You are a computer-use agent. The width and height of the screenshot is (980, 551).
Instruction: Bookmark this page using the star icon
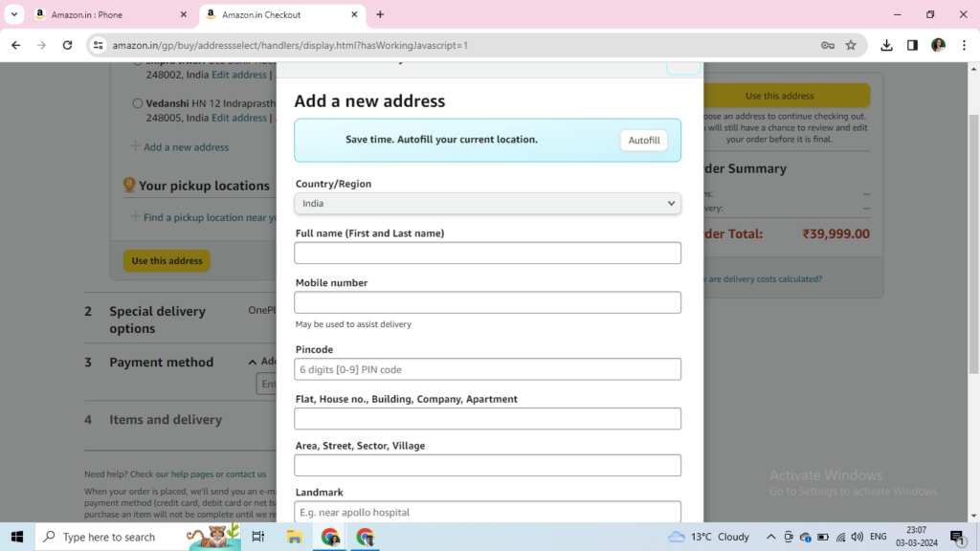851,45
